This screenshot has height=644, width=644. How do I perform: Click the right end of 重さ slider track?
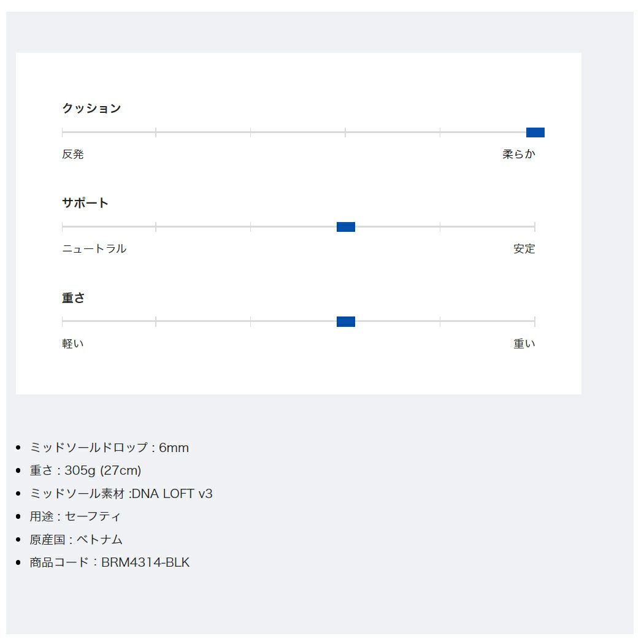(534, 321)
